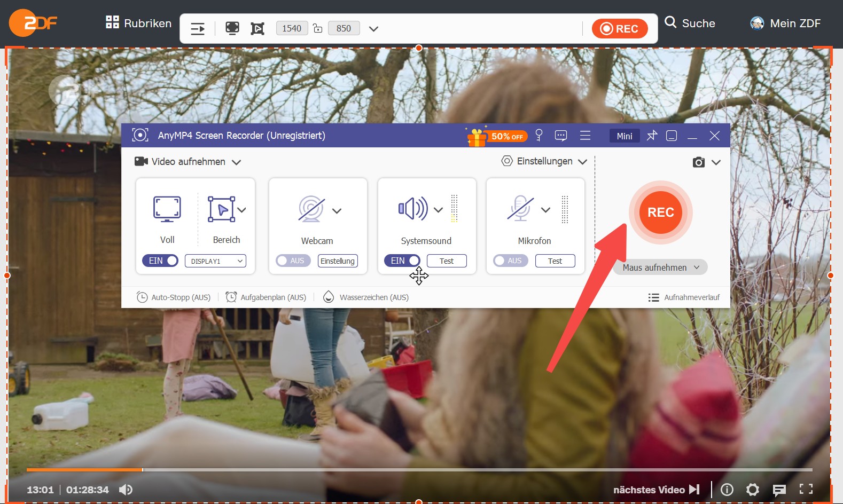Click the height field showing 850
The height and width of the screenshot is (504, 843).
tap(344, 28)
